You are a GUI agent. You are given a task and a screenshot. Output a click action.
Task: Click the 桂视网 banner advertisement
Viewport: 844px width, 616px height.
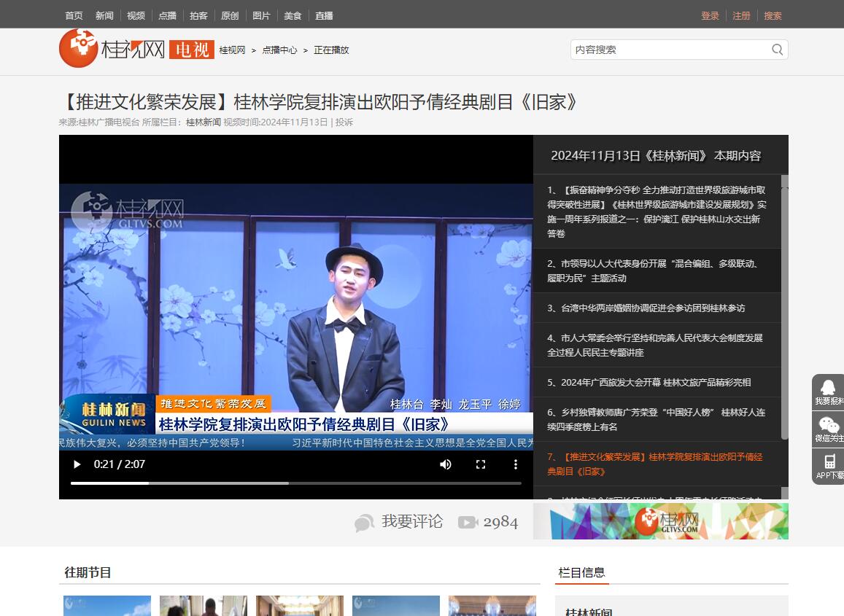coord(660,521)
